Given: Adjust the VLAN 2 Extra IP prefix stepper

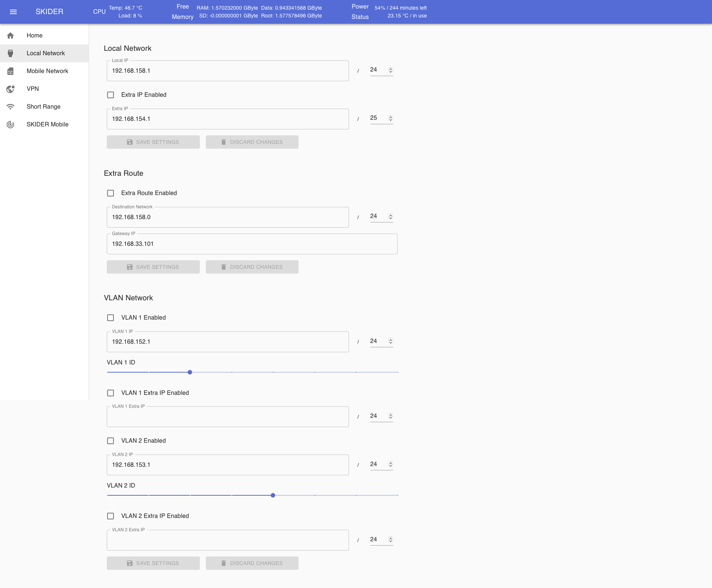Looking at the screenshot, I should click(390, 539).
